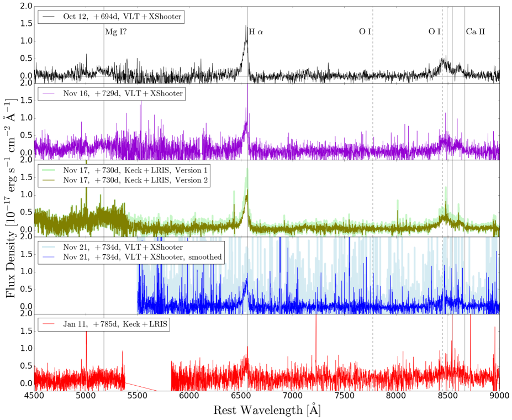Viewport: 512px width, 420px height.
Task: Click the O I label near 8400 Å
Action: pyautogui.click(x=434, y=32)
